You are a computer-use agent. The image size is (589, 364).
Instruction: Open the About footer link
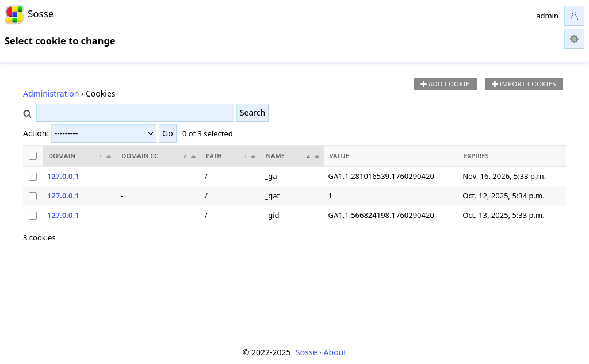[335, 352]
